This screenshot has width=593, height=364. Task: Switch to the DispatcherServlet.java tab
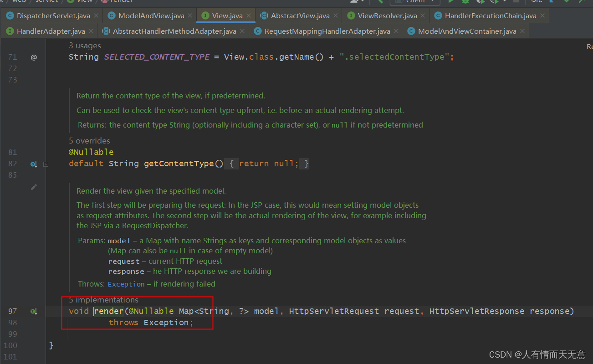coord(53,16)
